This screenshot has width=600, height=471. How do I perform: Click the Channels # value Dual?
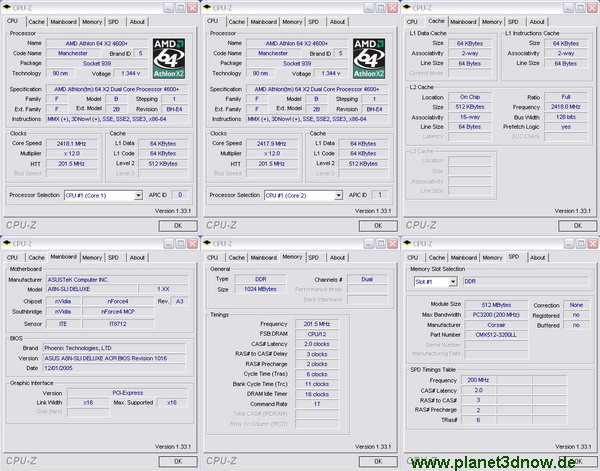pos(367,280)
